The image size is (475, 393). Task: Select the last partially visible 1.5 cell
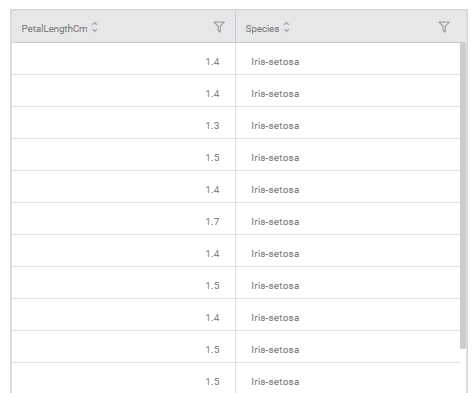124,378
